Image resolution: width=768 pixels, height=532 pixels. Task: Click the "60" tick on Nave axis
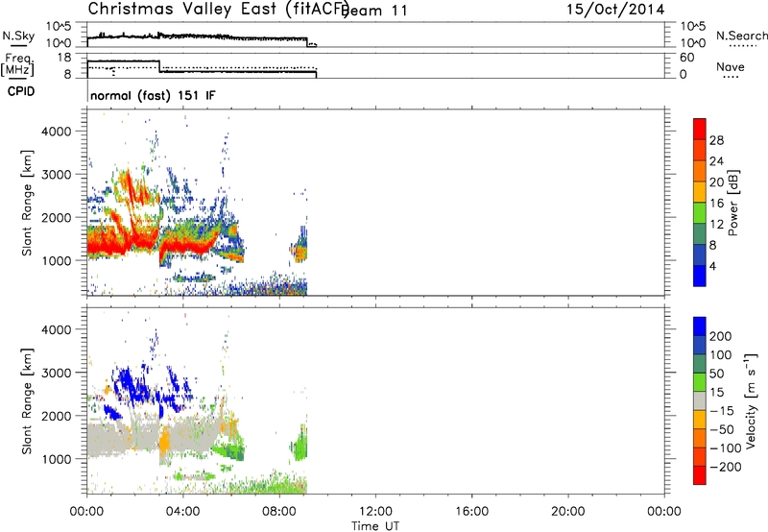point(686,58)
